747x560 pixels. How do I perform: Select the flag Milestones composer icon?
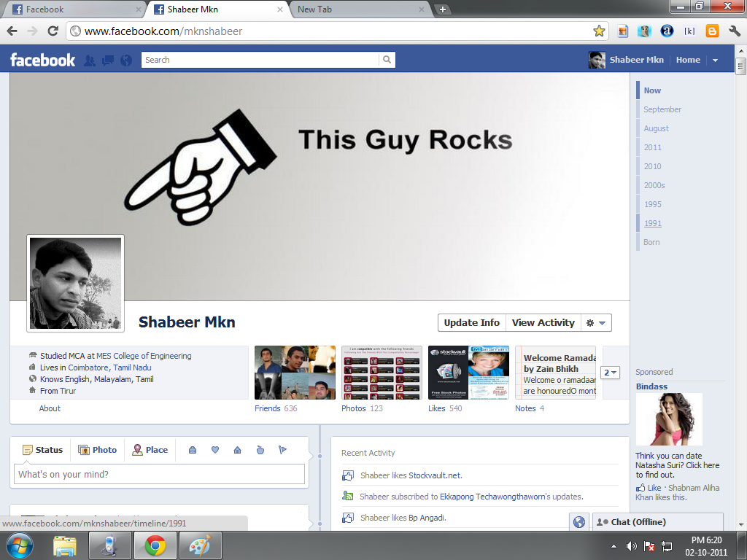click(282, 450)
